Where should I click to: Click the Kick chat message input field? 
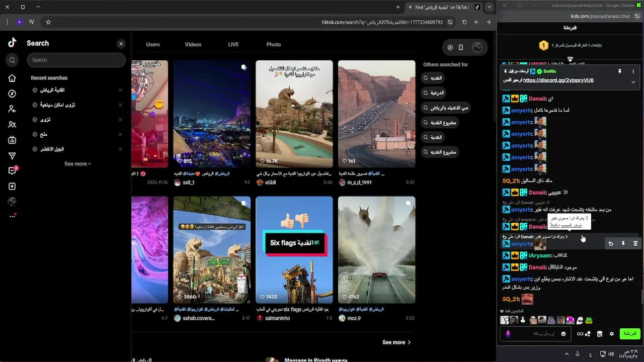pos(535,334)
